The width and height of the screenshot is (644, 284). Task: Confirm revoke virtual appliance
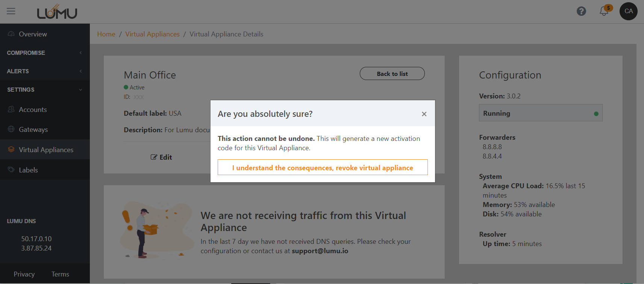point(323,167)
